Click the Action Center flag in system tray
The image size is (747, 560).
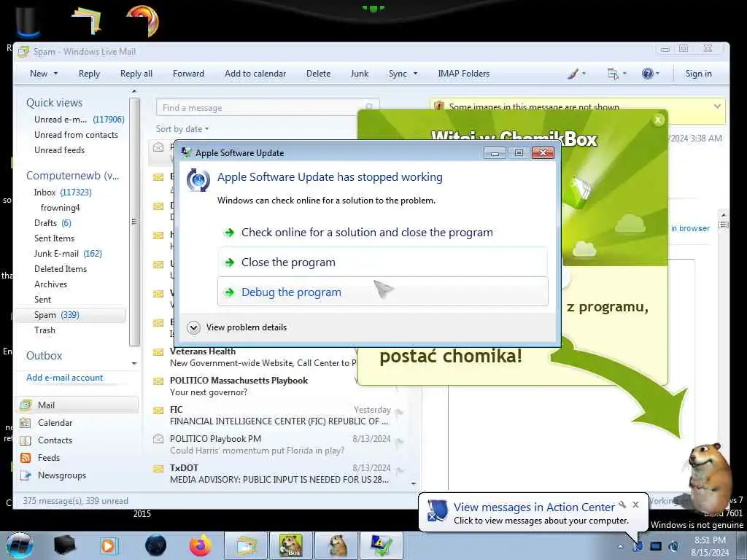[x=638, y=547]
